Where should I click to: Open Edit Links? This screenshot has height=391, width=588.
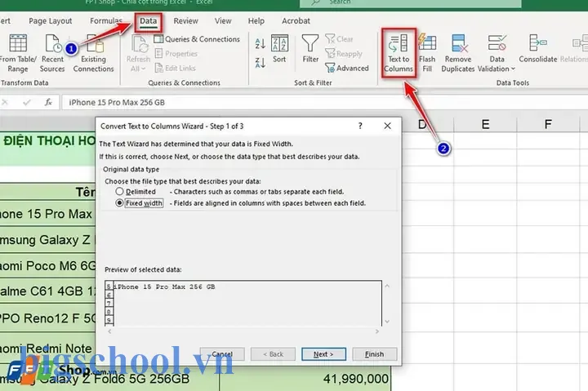point(175,68)
